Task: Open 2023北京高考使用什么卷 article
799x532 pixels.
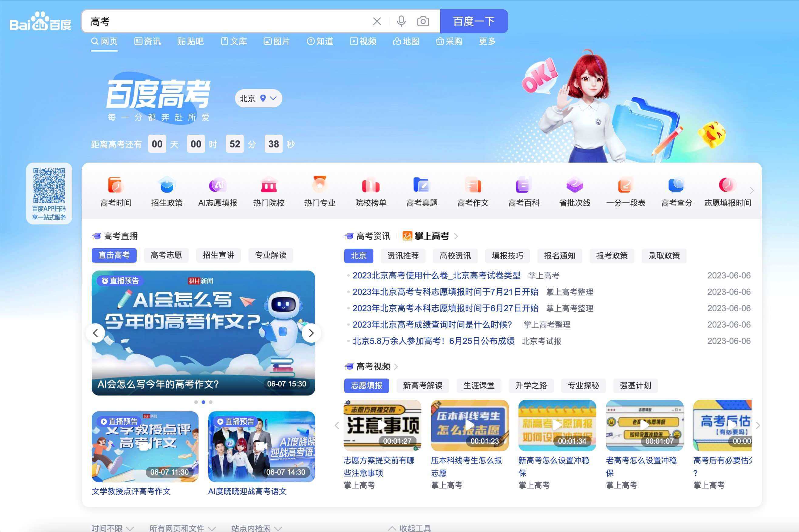Action: tap(436, 275)
